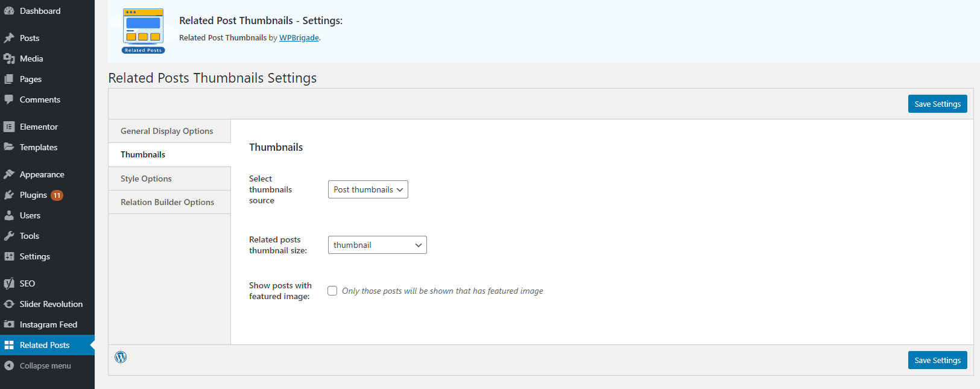Click the bottom Save Settings button
The height and width of the screenshot is (389, 980).
[937, 360]
